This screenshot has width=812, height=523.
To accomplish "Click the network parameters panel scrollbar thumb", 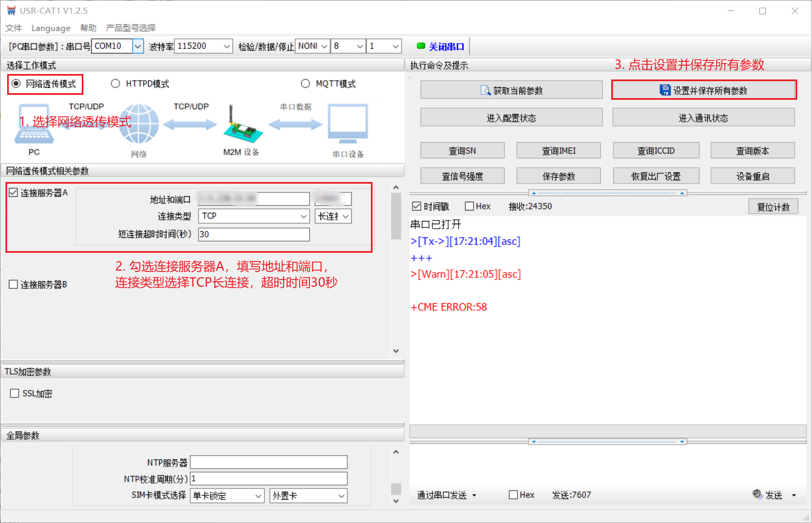I will 396,216.
